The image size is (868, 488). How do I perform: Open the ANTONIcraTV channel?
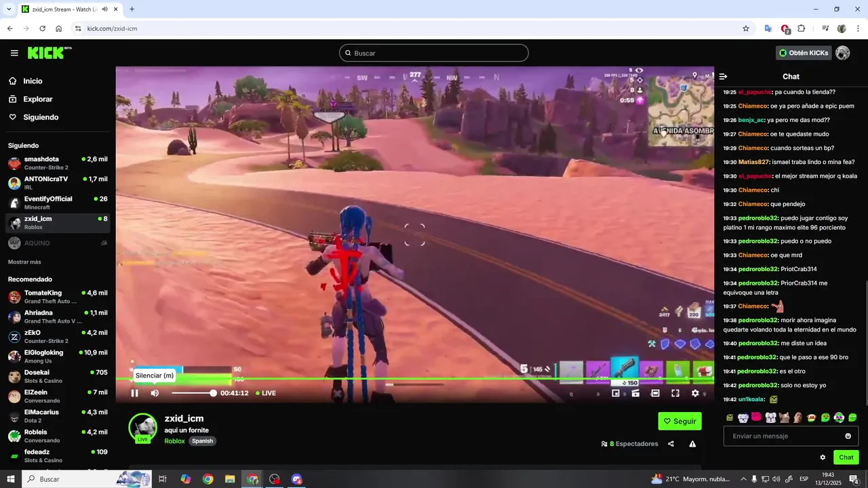coord(58,183)
